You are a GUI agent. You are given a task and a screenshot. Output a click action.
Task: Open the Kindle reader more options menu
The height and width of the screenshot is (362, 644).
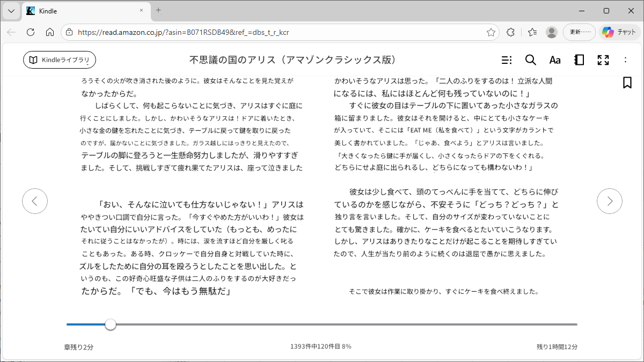pyautogui.click(x=625, y=60)
